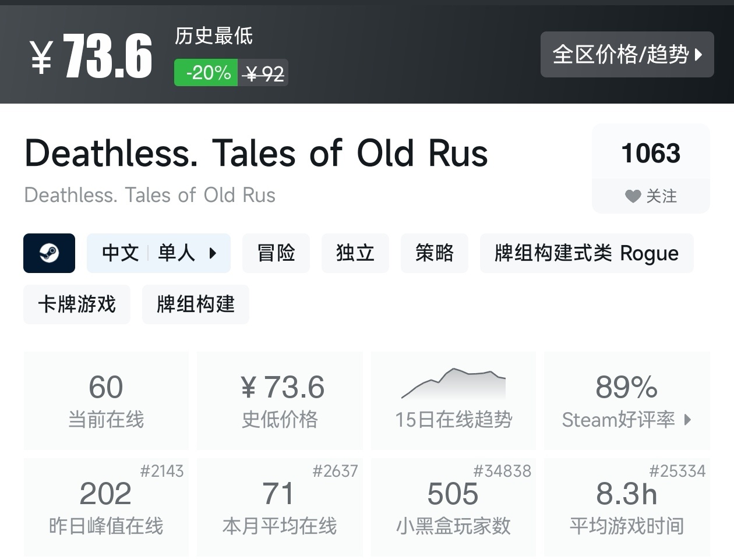The width and height of the screenshot is (734, 560).
Task: Click the -20% green discount badge
Action: (206, 73)
